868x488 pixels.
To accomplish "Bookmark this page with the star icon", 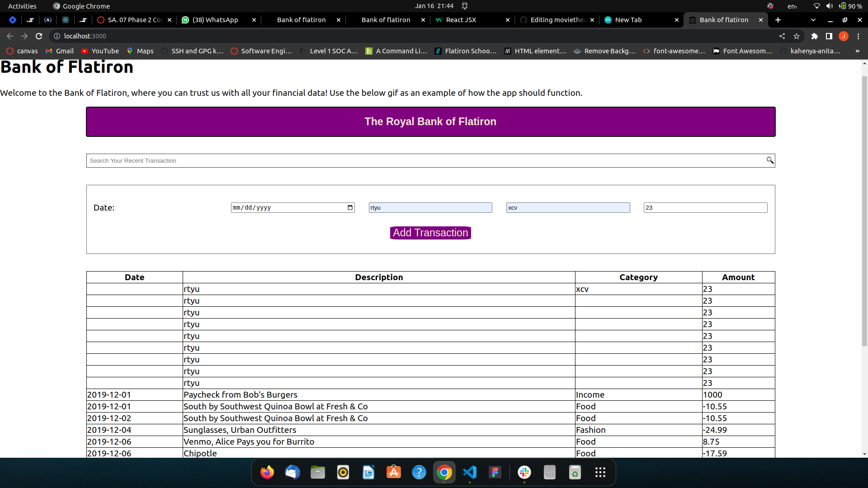I will coord(797,36).
